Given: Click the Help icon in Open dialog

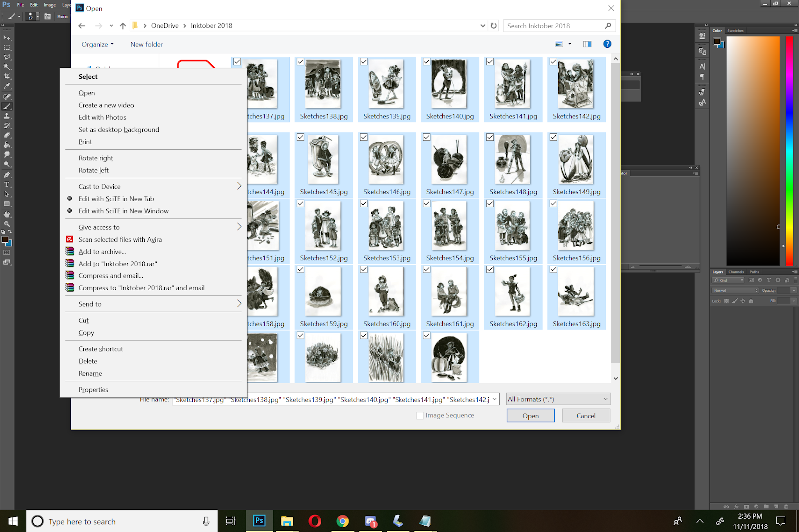Looking at the screenshot, I should click(607, 44).
